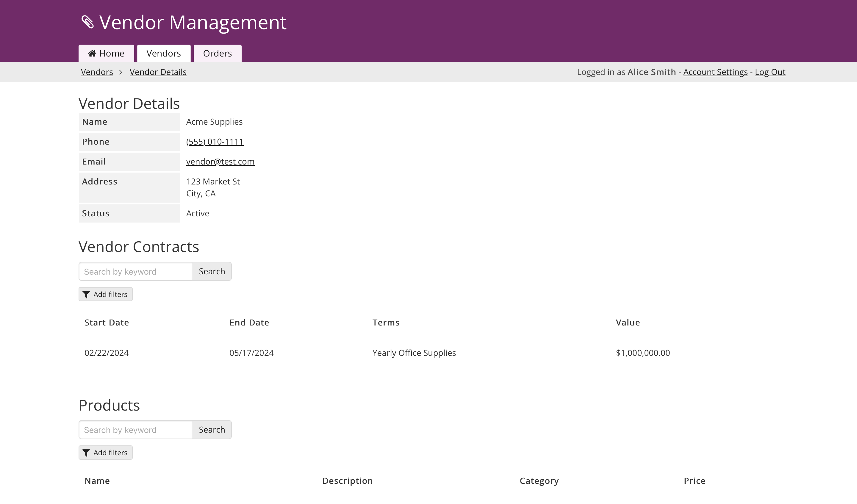Focus the Vendor Contracts keyword search field
The image size is (857, 504).
[x=136, y=271]
